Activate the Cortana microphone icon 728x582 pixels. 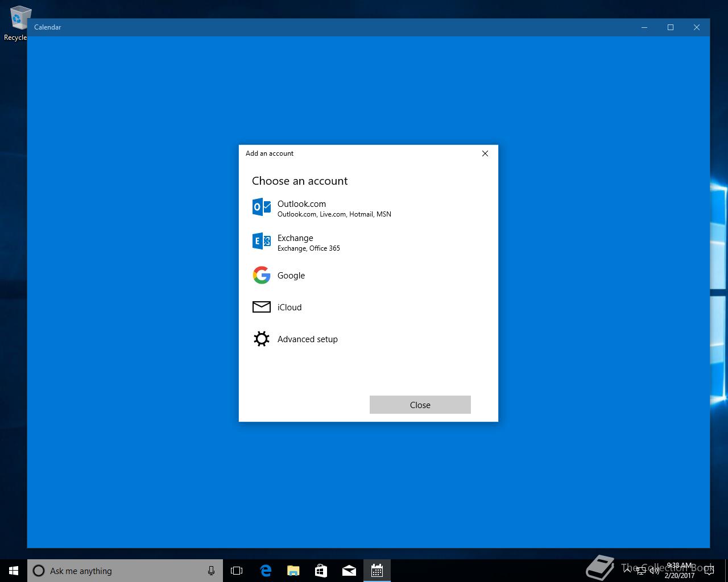tap(211, 571)
